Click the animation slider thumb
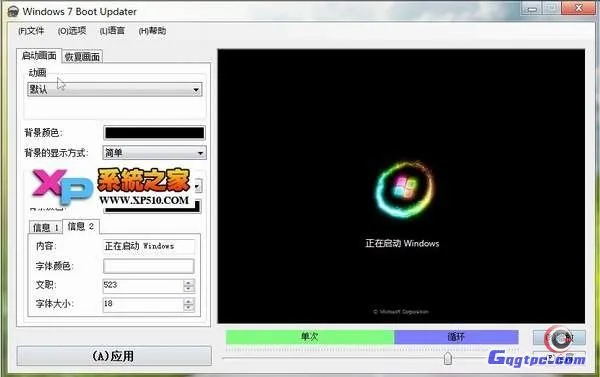 pyautogui.click(x=448, y=358)
